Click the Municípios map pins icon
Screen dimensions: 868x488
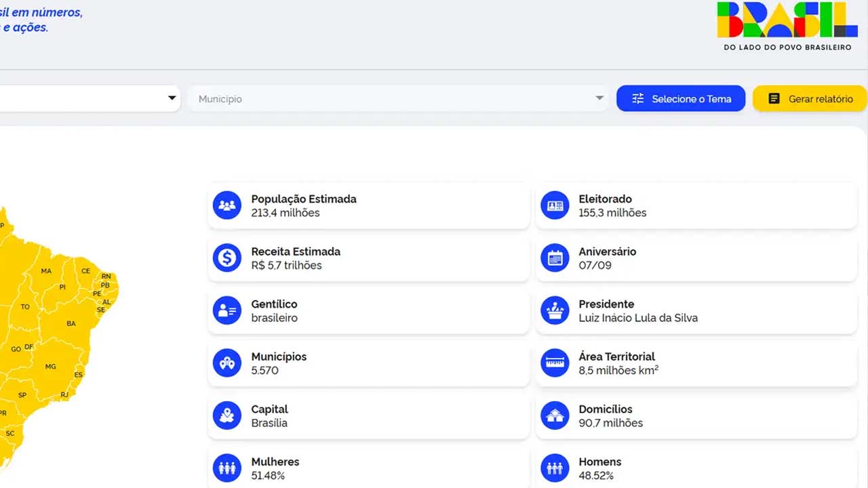coord(227,363)
